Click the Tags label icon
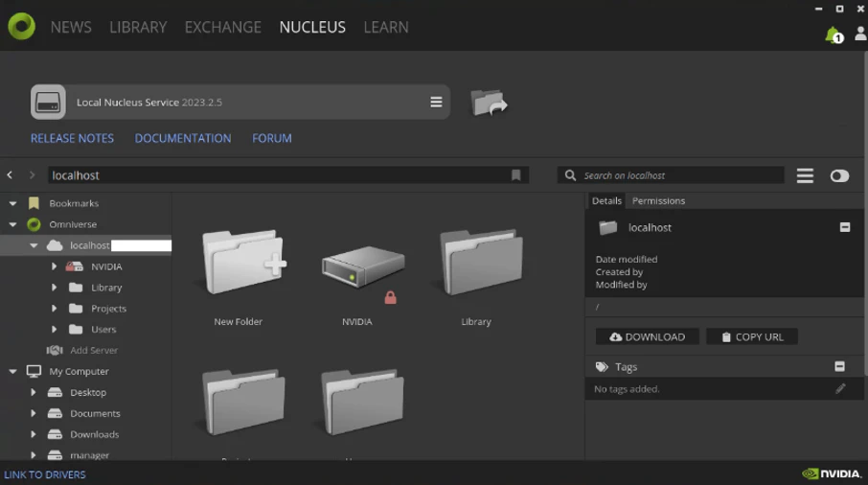Screen dimensions: 868x485 coord(602,366)
